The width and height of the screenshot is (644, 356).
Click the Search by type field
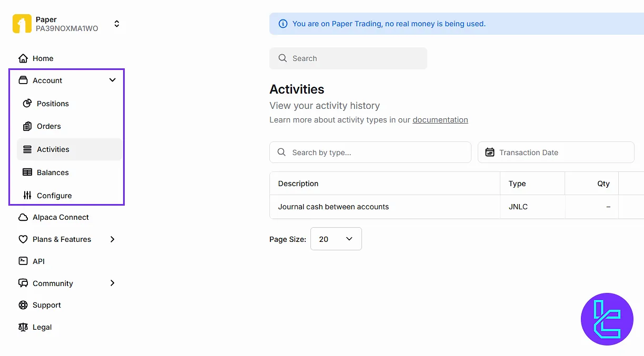click(x=370, y=152)
